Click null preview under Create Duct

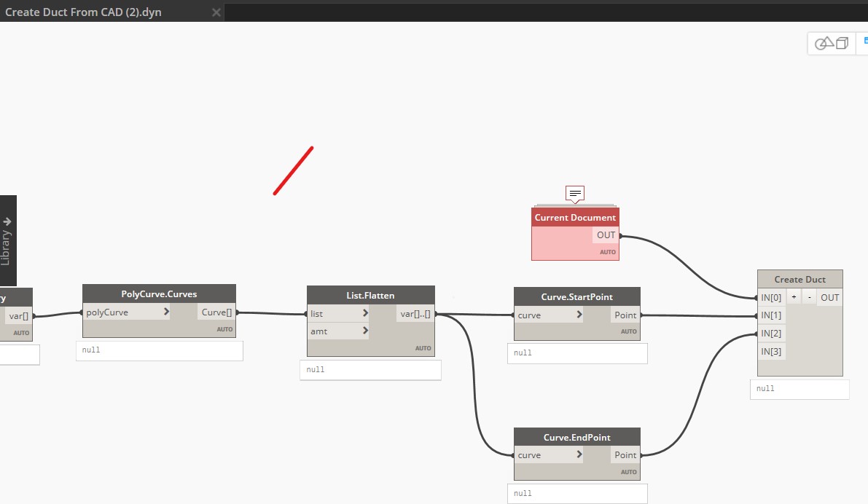coord(799,389)
